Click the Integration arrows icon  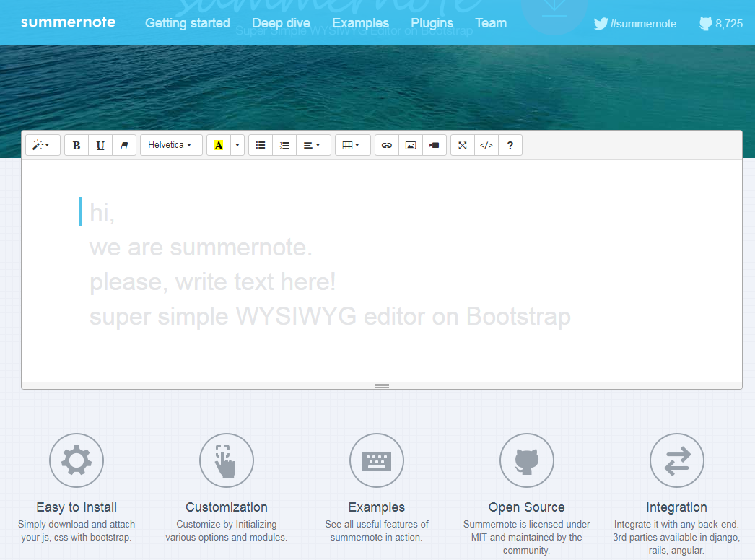click(x=676, y=460)
